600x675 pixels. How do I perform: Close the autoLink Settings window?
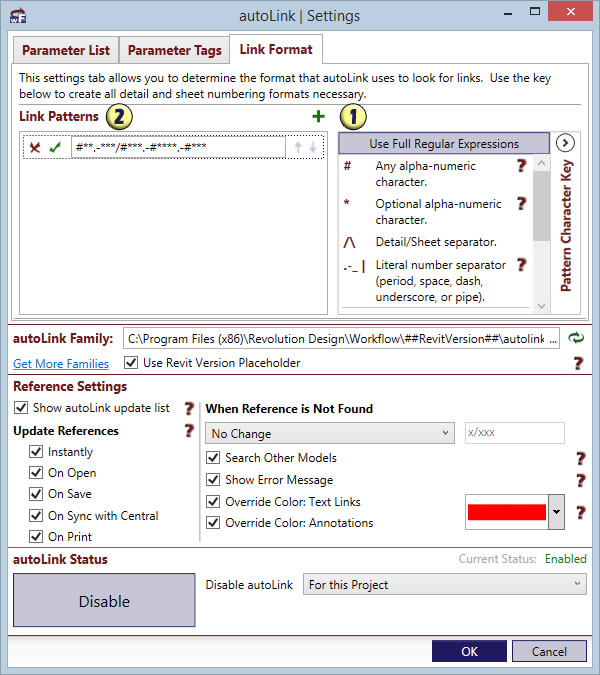pyautogui.click(x=570, y=12)
